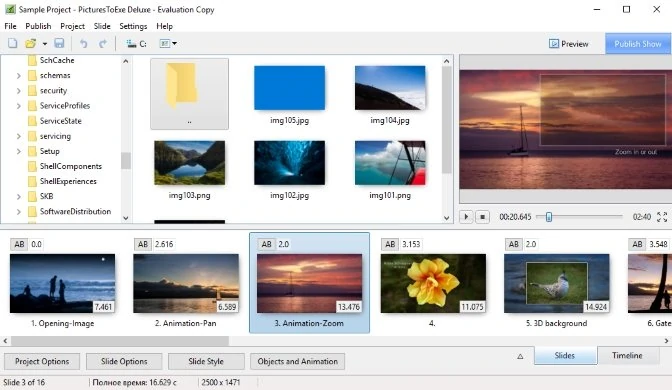Select slide 1 Opening-Image

click(x=62, y=283)
